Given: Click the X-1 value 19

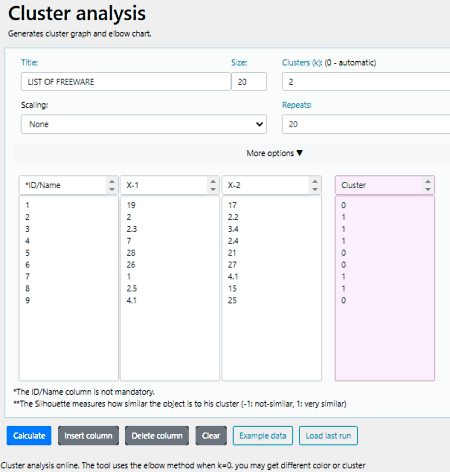Looking at the screenshot, I should pyautogui.click(x=131, y=205).
